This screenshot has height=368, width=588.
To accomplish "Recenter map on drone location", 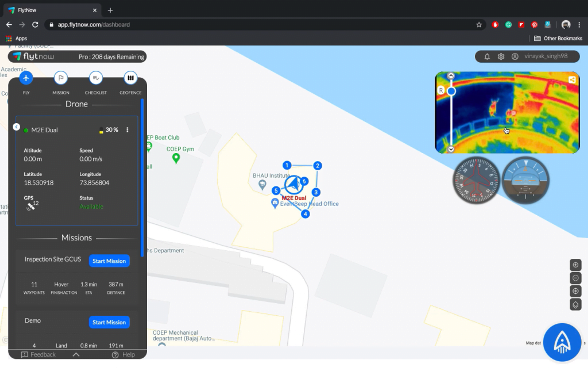I will pos(575,291).
